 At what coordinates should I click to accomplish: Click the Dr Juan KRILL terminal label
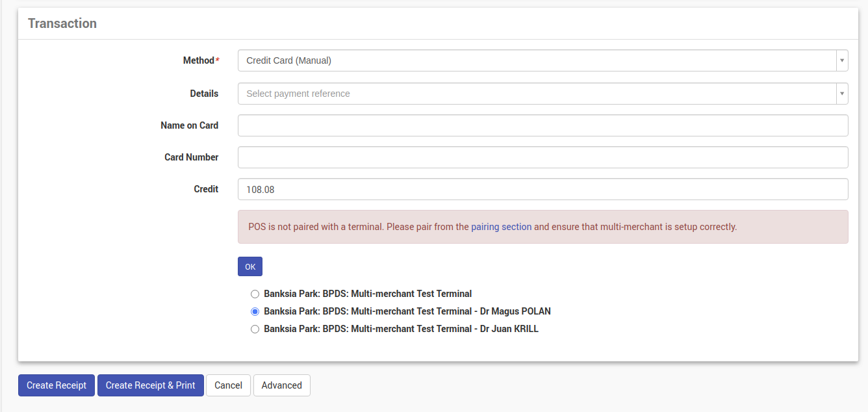point(401,329)
